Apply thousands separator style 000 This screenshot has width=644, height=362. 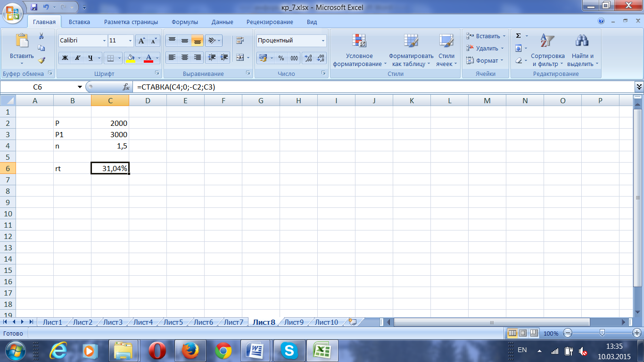tap(294, 58)
